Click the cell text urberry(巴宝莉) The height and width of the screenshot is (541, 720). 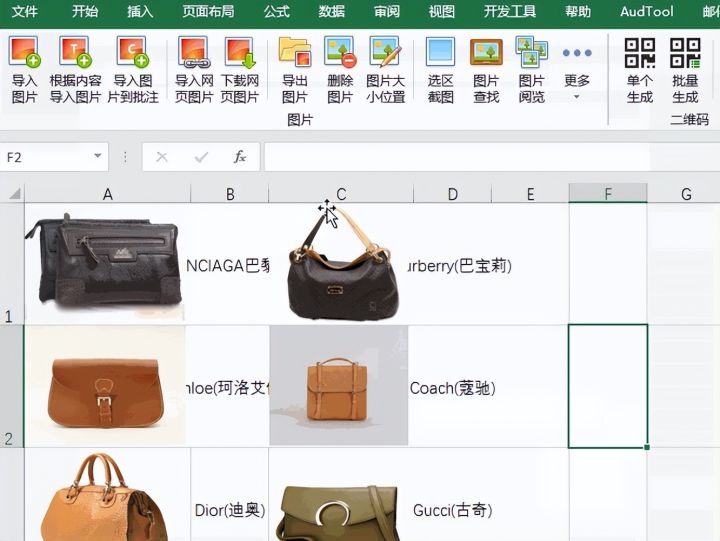(460, 265)
